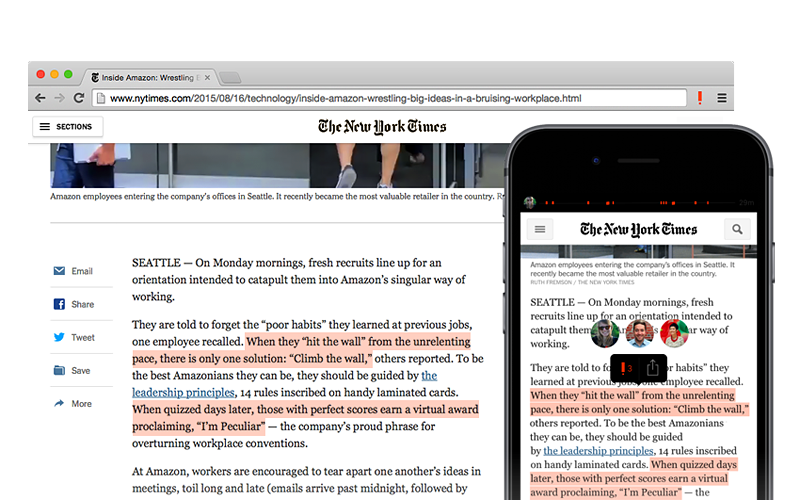800x500 pixels.
Task: Select the Inside Amazon: Wrestling tab
Action: tap(150, 78)
